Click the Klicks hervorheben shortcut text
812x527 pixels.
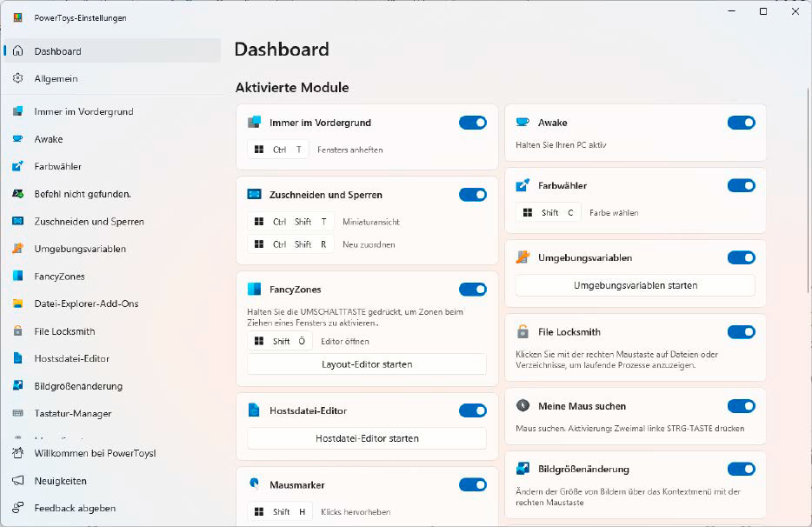[356, 511]
